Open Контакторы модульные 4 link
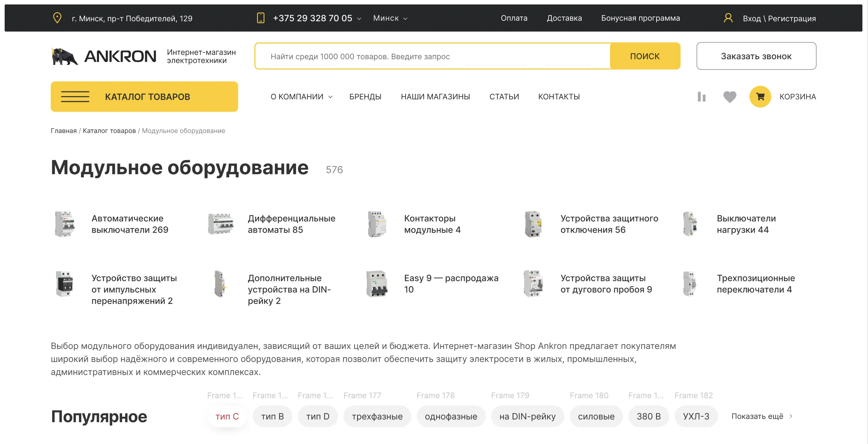 pos(432,224)
